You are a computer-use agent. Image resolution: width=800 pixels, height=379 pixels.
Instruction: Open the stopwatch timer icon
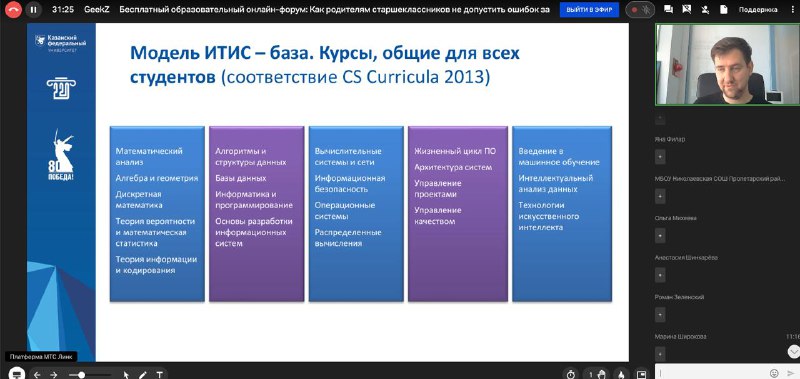[x=571, y=374]
